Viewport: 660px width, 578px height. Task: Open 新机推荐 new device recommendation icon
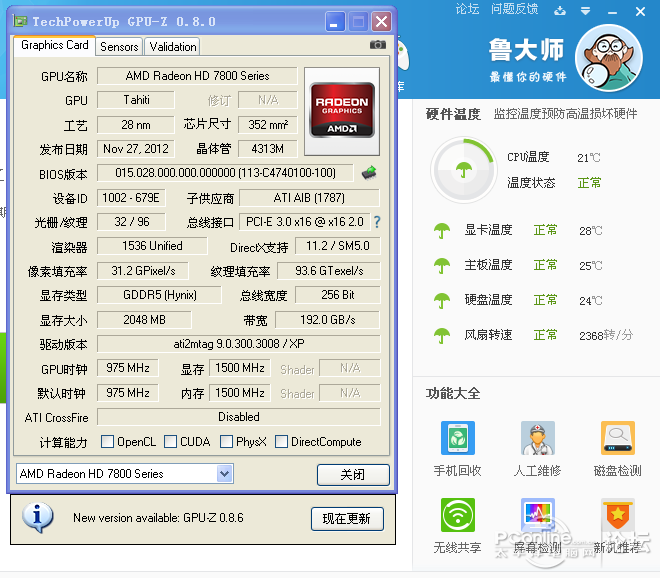617,515
